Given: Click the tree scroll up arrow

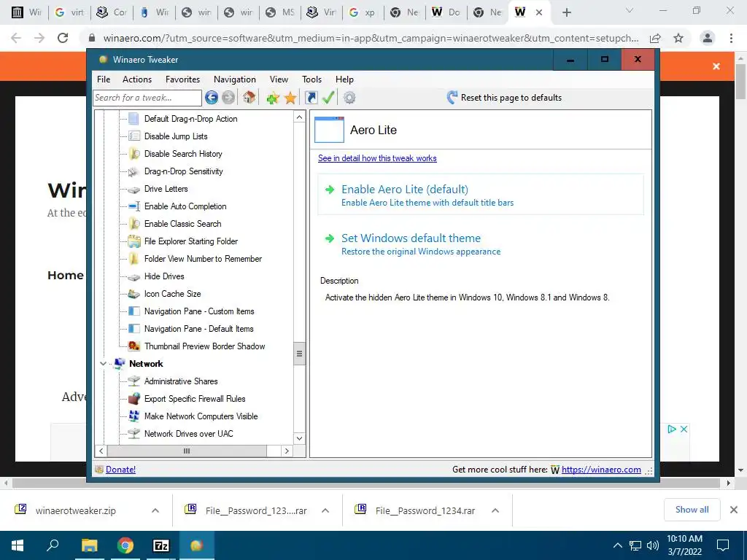Looking at the screenshot, I should click(x=299, y=117).
